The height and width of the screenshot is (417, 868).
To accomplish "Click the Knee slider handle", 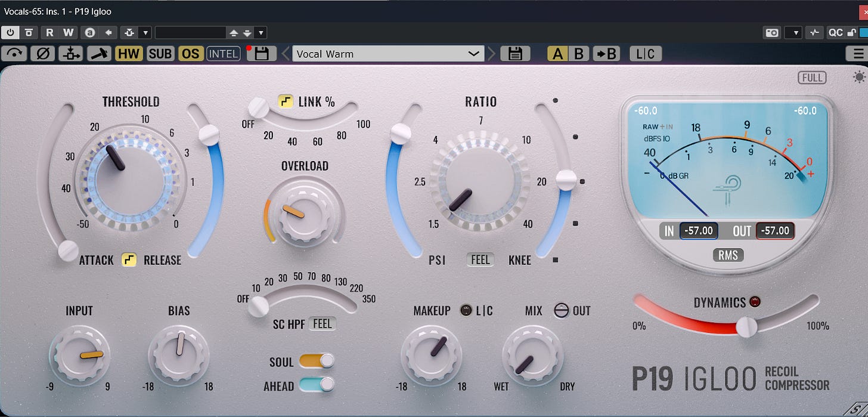I will 566,179.
